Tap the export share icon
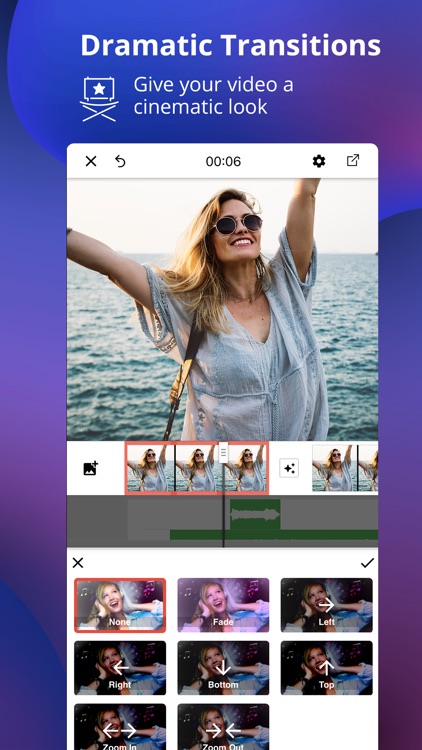Viewport: 422px width, 750px height. pos(353,160)
